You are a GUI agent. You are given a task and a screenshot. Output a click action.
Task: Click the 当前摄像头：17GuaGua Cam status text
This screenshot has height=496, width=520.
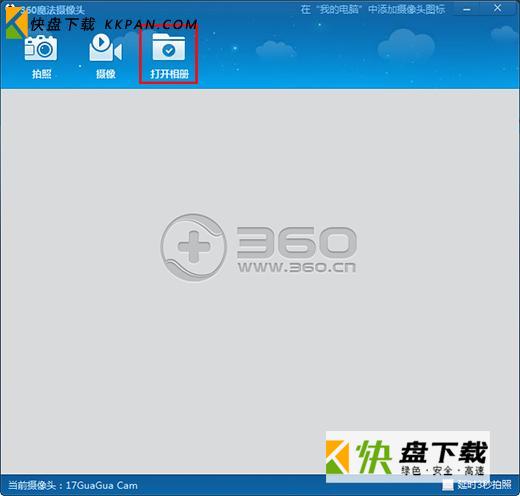click(x=73, y=485)
